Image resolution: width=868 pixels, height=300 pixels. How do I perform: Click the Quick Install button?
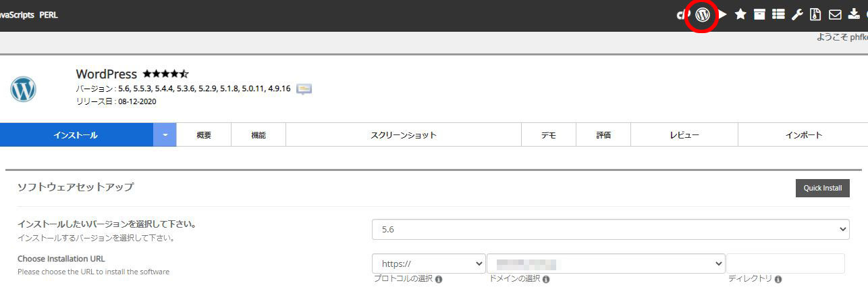(823, 188)
